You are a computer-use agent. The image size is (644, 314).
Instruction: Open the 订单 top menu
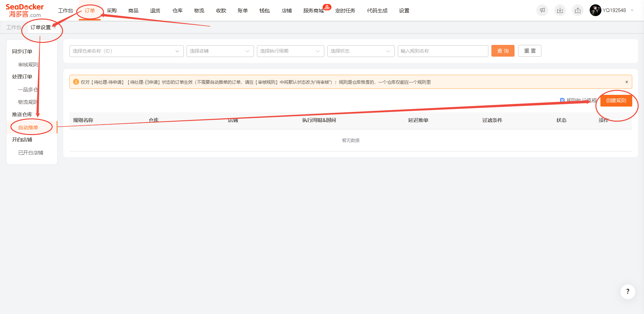90,11
